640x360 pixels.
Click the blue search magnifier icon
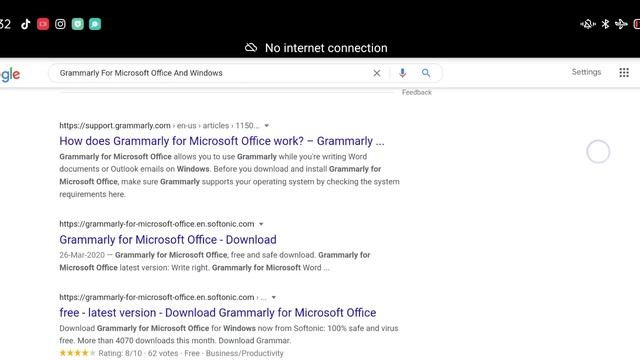pos(426,73)
